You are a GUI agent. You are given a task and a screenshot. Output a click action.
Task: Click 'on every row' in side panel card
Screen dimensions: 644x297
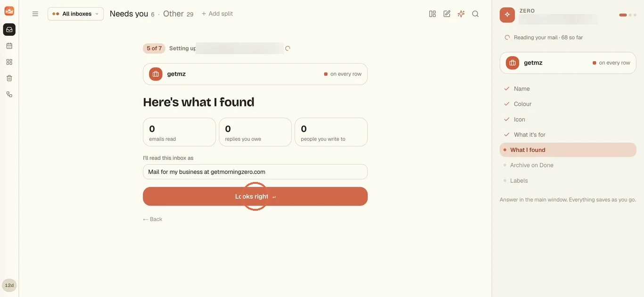click(611, 63)
